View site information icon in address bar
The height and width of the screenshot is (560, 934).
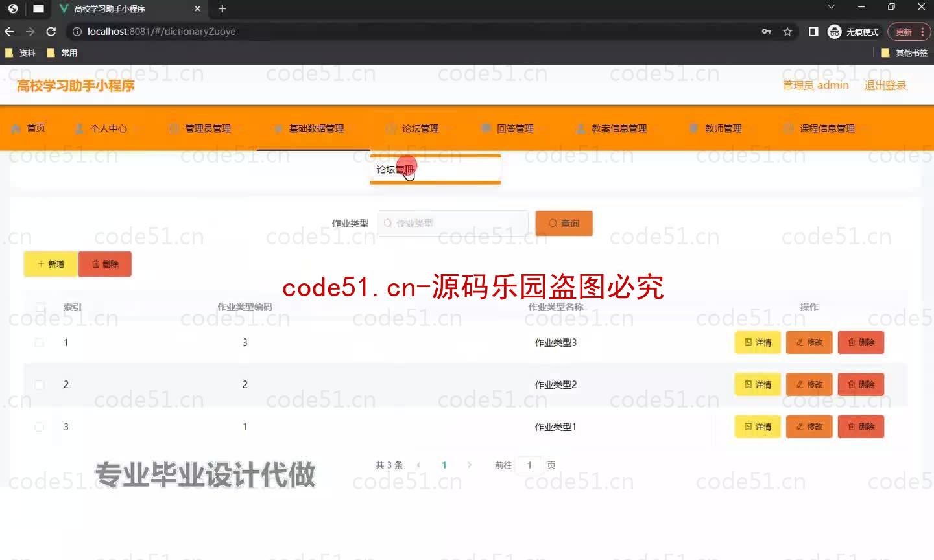(77, 31)
